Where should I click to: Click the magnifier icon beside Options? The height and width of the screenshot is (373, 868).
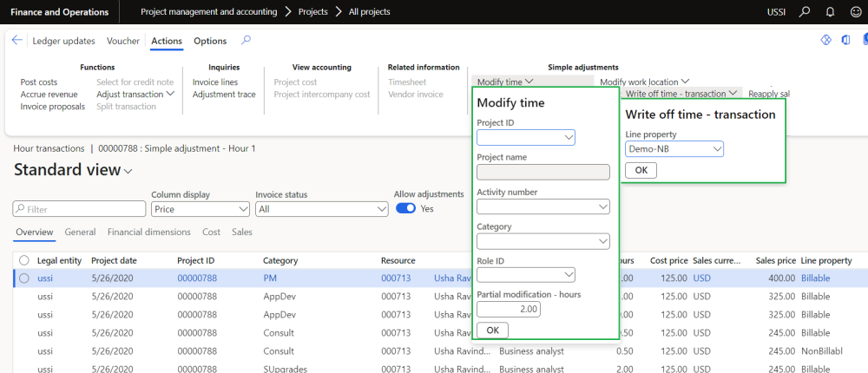point(247,40)
